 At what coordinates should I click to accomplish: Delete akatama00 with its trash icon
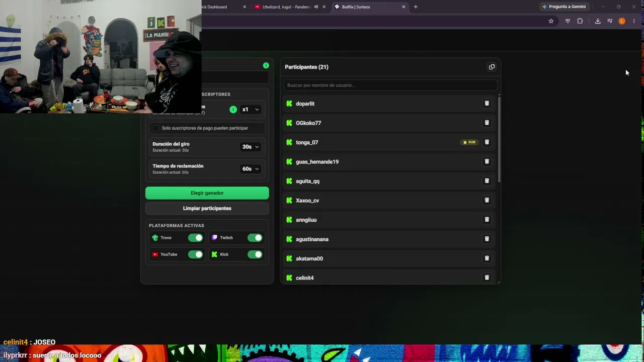(487, 258)
